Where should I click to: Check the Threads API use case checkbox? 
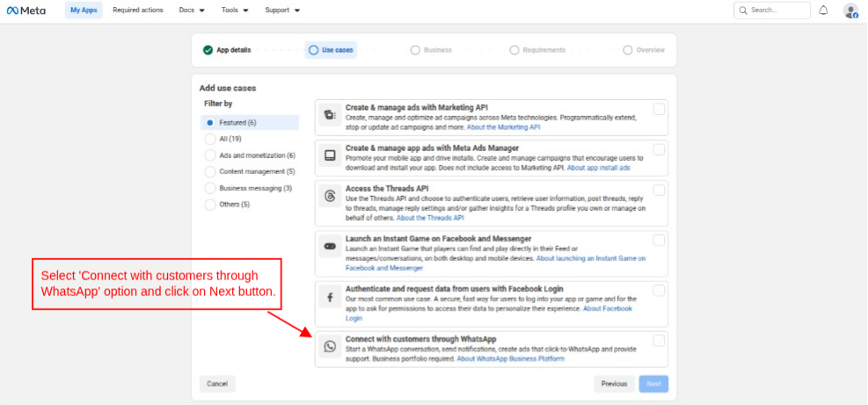[658, 190]
